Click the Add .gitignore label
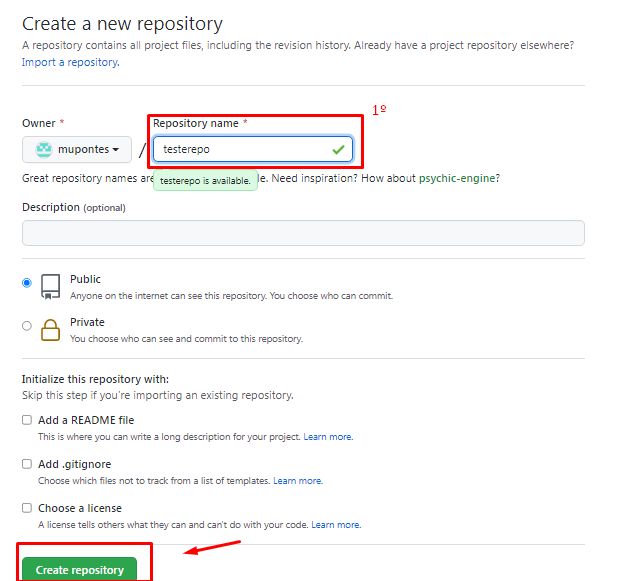 coord(74,464)
